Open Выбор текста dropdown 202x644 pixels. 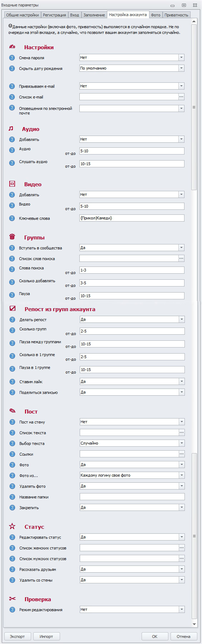click(x=182, y=443)
